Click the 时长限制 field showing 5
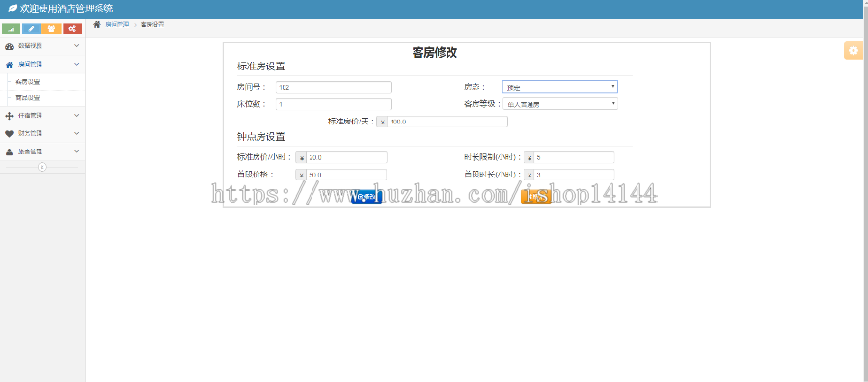Viewport: 868px width, 382px height. [x=574, y=158]
